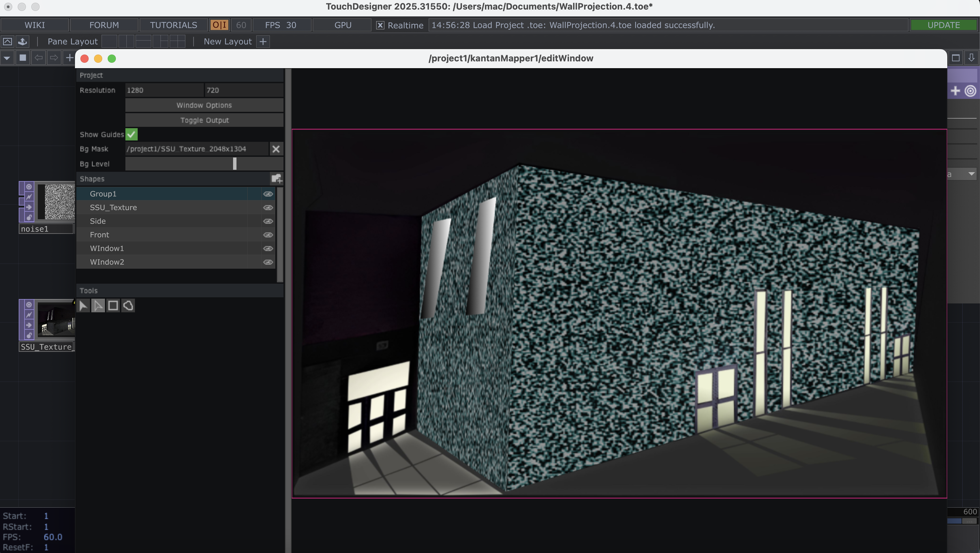Viewport: 980px width, 553px height.
Task: Edit the 1280 Resolution width field
Action: [x=164, y=90]
